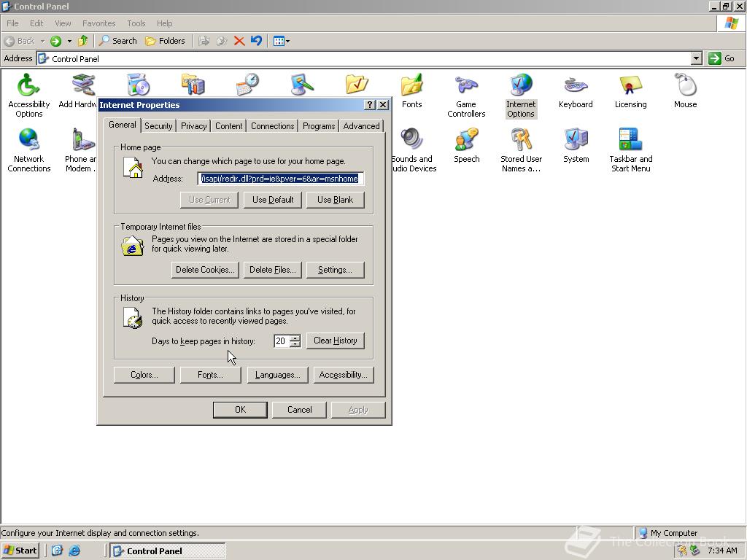Decrease days to keep history
The height and width of the screenshot is (560, 747).
(x=295, y=344)
